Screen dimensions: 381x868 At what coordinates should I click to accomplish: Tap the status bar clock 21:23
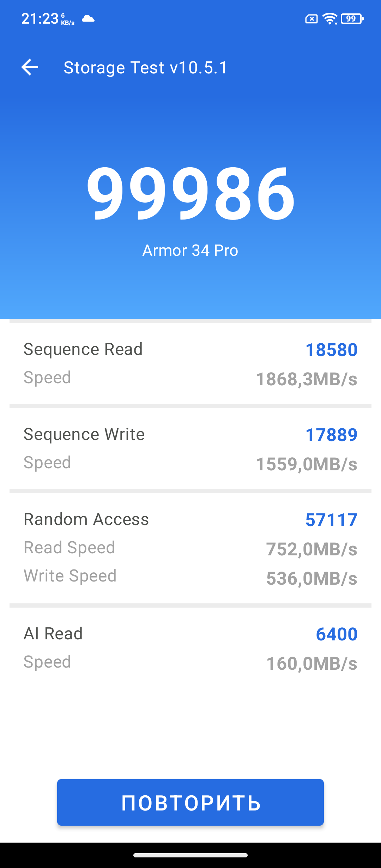click(x=40, y=19)
